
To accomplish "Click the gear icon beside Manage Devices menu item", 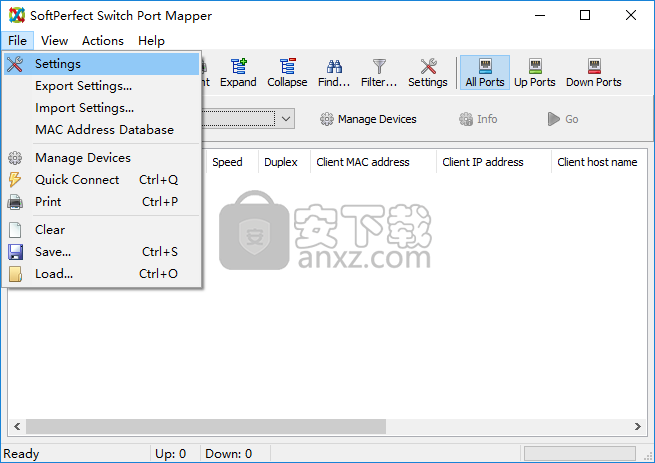I will click(15, 158).
